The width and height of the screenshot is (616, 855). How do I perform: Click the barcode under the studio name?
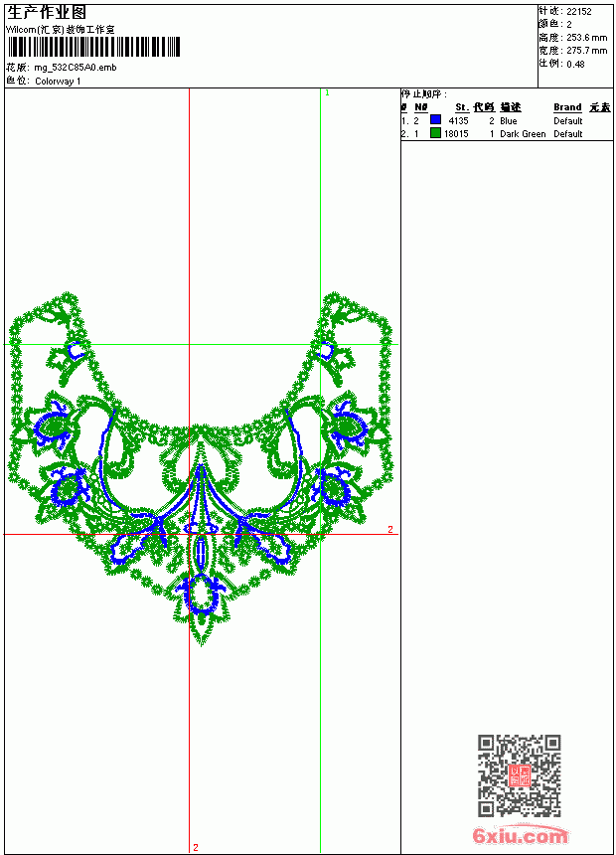(93, 47)
